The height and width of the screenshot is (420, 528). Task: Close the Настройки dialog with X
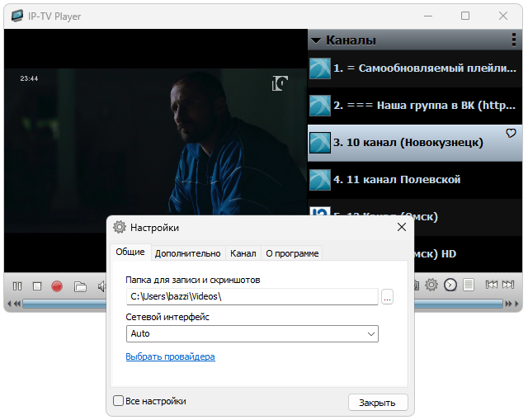click(x=402, y=227)
